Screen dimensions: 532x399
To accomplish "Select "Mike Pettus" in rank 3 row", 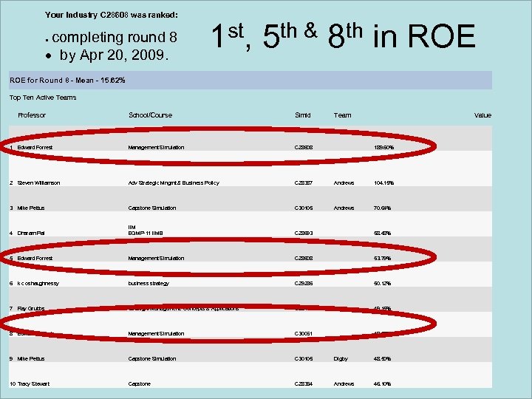I will point(31,208).
